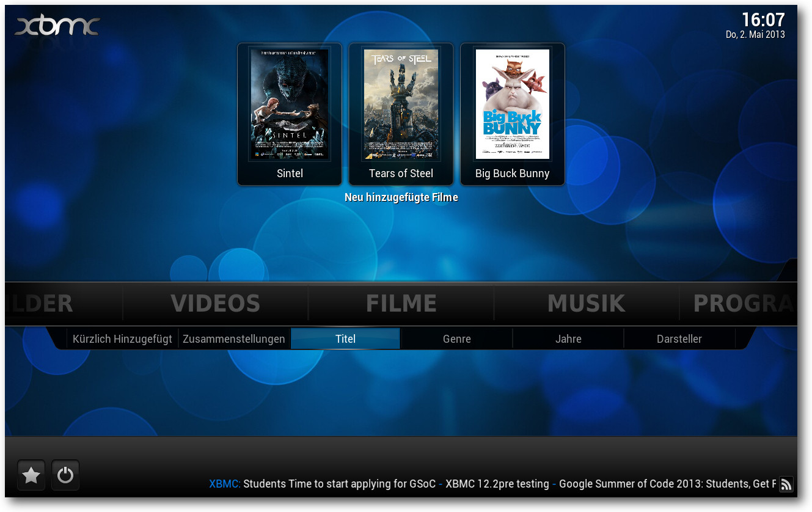This screenshot has height=512, width=812.
Task: Open the Titel submenu entry
Action: pyautogui.click(x=345, y=339)
